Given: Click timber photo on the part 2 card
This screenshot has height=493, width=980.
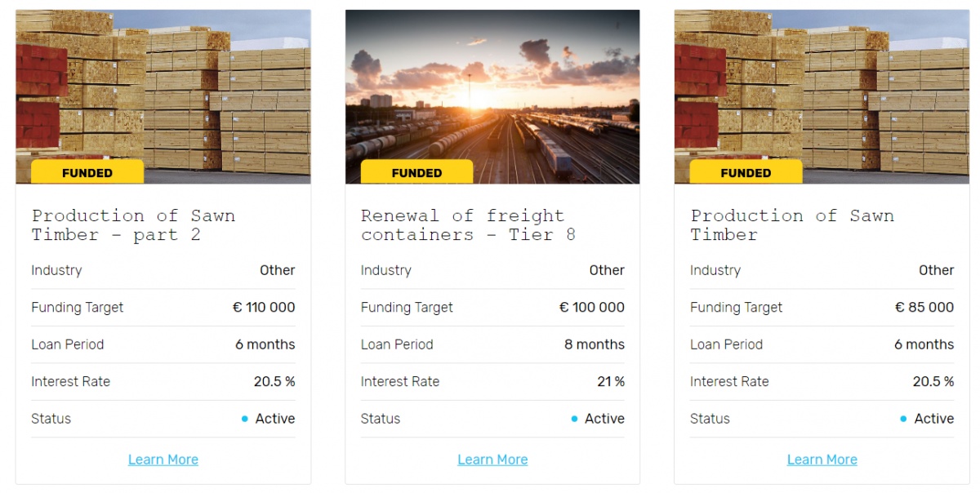Looking at the screenshot, I should (x=163, y=90).
